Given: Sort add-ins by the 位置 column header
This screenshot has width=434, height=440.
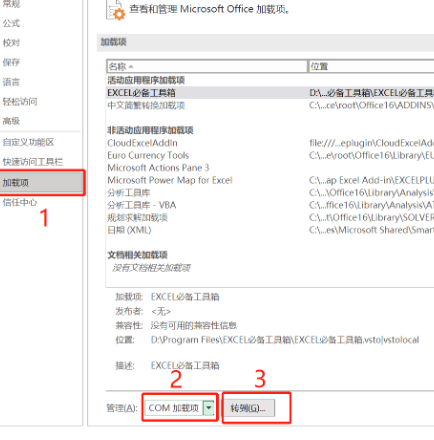Looking at the screenshot, I should 371,66.
